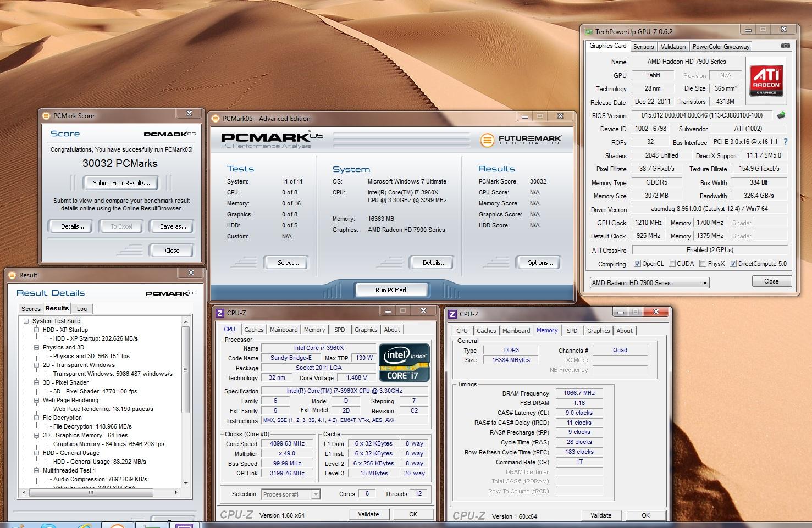Toggle the CUDA checkbox
Image resolution: width=812 pixels, height=528 pixels.
tap(672, 264)
